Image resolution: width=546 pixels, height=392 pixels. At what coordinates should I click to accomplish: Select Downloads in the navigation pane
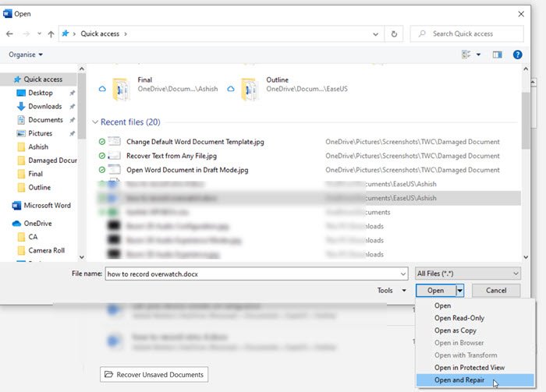pyautogui.click(x=45, y=107)
